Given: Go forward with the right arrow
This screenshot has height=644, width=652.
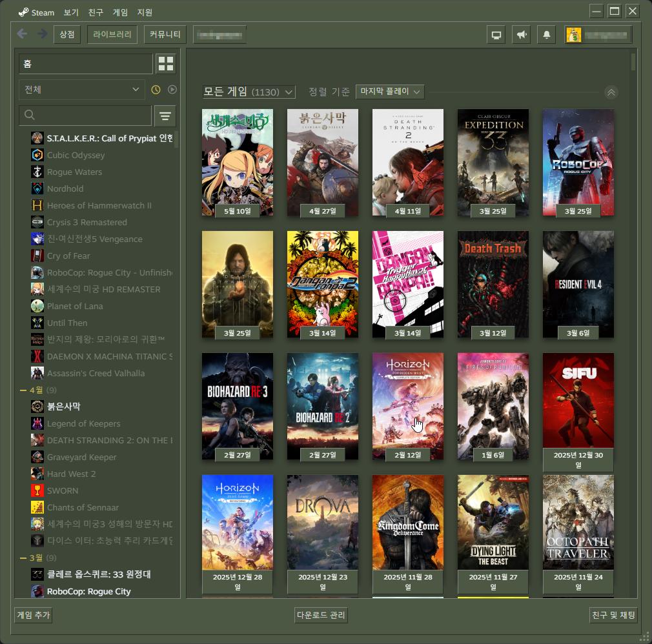Looking at the screenshot, I should 43,34.
